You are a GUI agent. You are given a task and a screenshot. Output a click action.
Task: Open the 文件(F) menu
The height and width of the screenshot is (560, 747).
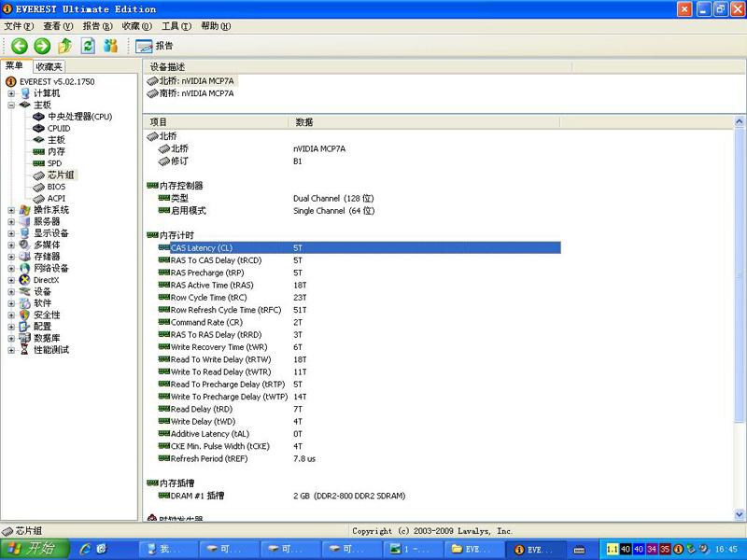pyautogui.click(x=19, y=26)
